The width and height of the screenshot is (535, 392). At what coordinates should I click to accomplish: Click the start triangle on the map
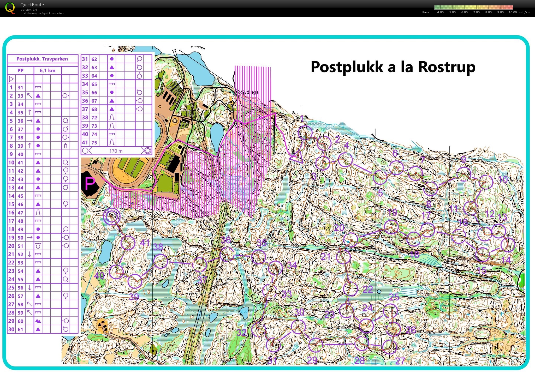pos(297,157)
